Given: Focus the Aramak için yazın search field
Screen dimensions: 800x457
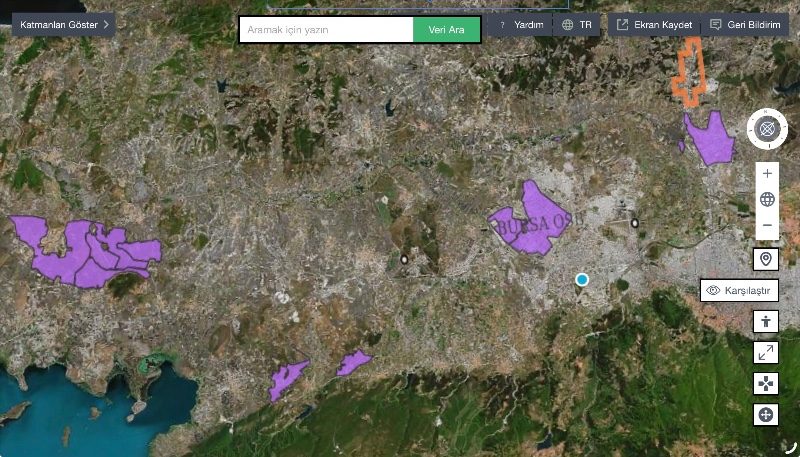Looking at the screenshot, I should coord(327,30).
